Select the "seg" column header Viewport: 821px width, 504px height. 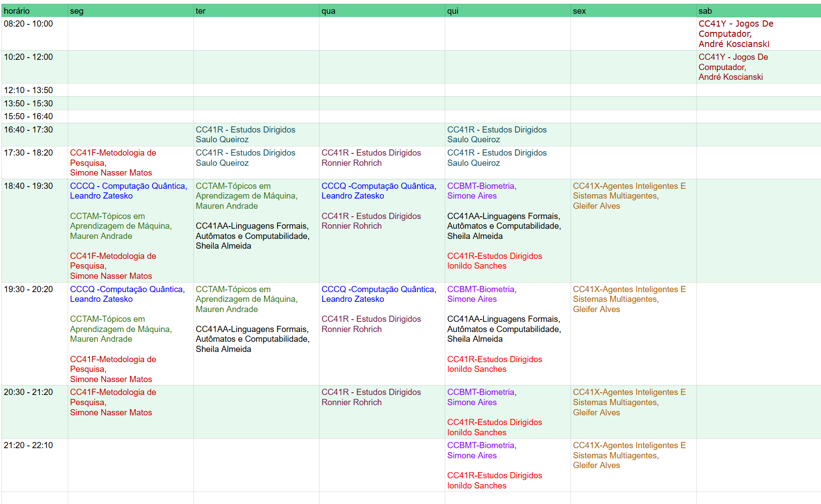point(77,11)
